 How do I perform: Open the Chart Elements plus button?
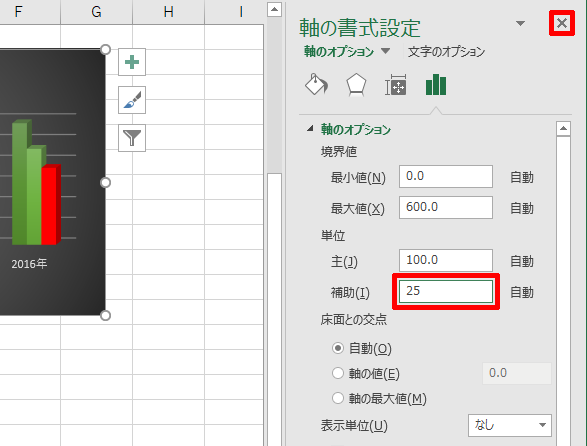[132, 62]
